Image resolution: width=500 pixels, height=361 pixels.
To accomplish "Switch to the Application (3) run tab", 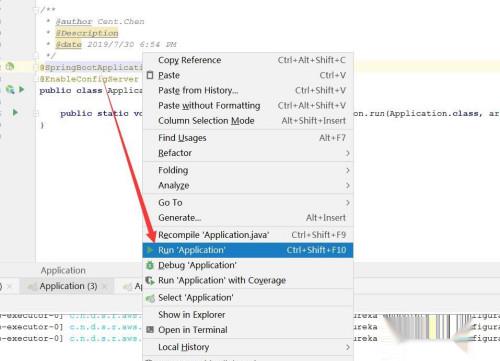I will click(68, 286).
